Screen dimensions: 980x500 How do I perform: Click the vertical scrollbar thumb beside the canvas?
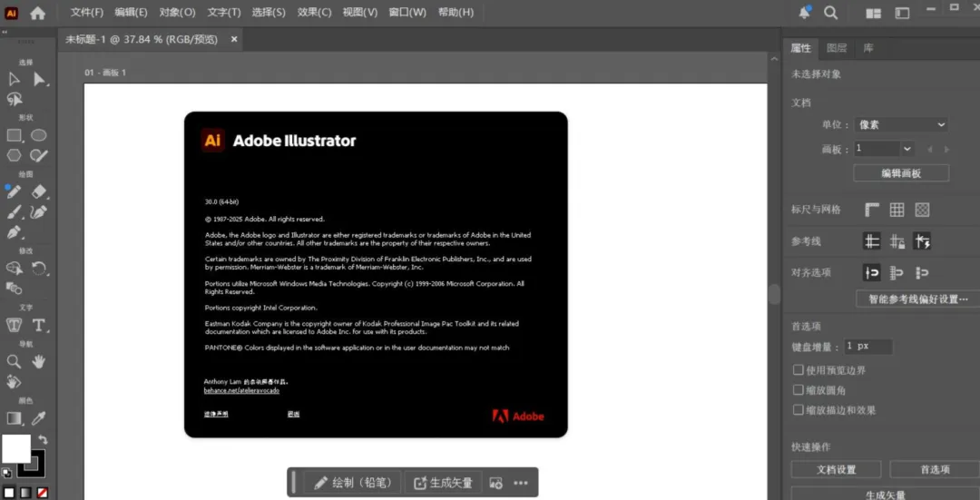click(x=775, y=294)
